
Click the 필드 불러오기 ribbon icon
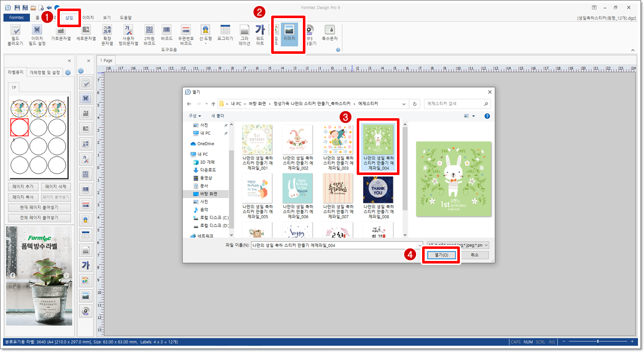pyautogui.click(x=15, y=35)
